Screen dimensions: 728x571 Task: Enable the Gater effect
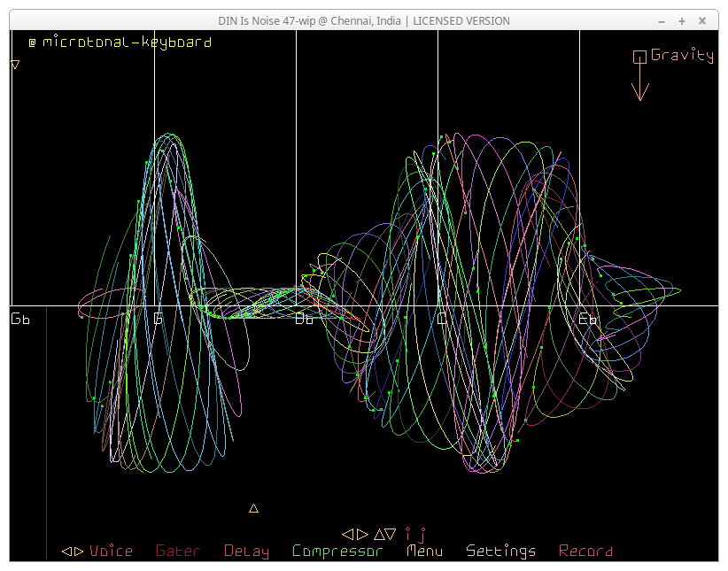pos(177,552)
